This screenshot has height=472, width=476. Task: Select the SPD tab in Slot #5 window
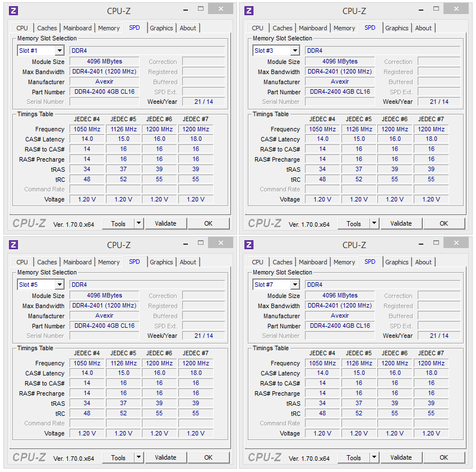coord(135,262)
